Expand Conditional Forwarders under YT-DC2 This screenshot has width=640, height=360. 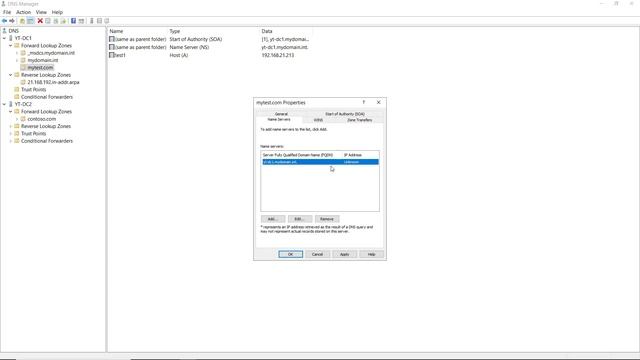point(11,141)
